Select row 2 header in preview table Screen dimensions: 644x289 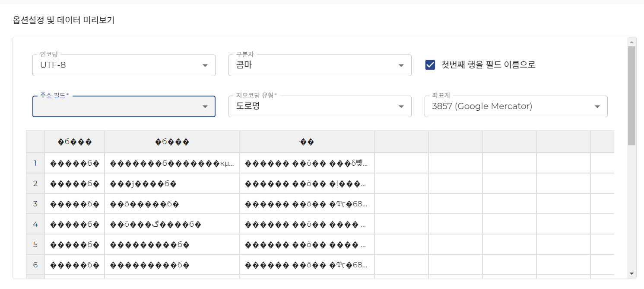click(35, 183)
